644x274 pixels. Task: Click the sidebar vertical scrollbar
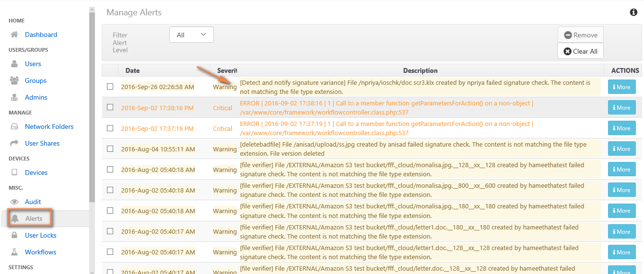point(92,105)
